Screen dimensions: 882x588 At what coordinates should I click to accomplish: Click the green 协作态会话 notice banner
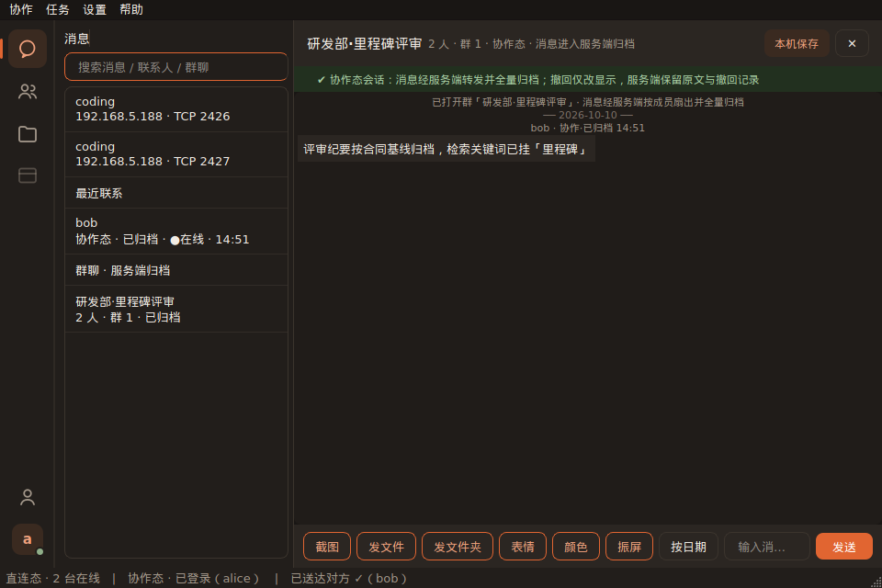(588, 79)
